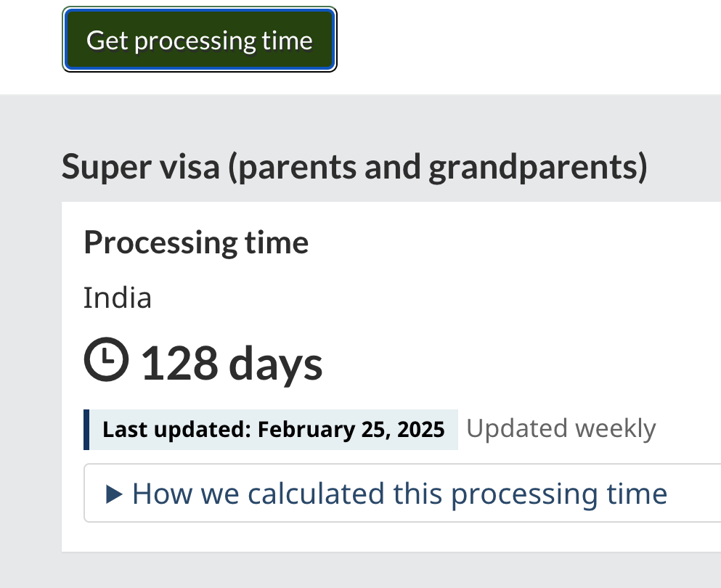Click the Processing time section title
Viewport: 721px width, 588px height.
(x=195, y=242)
